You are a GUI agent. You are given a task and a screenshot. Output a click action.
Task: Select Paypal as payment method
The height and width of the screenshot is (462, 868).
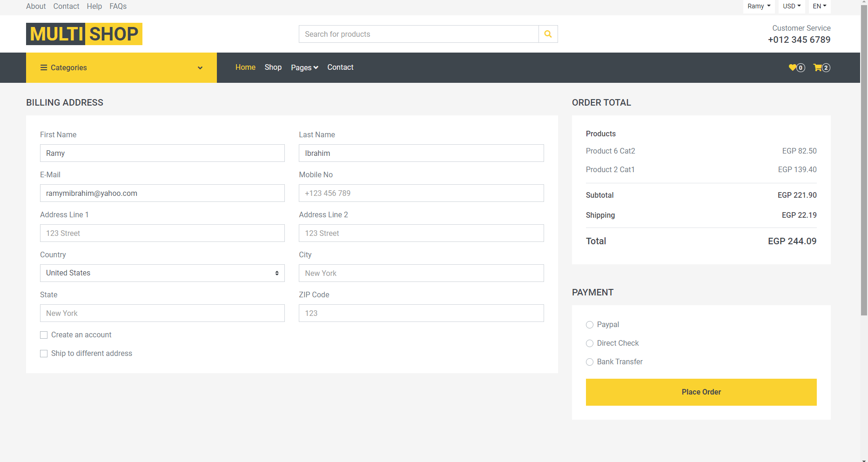pyautogui.click(x=589, y=325)
